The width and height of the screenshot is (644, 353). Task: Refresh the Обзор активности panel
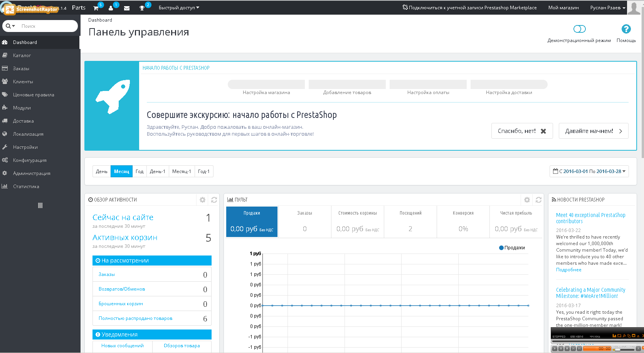pyautogui.click(x=214, y=200)
